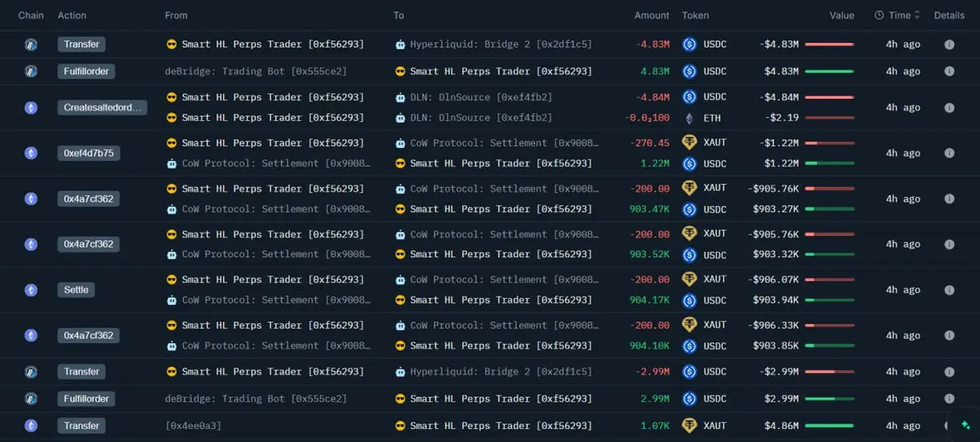Click robot icon beside Hyperliquid Bridge 2, -4.83M row
This screenshot has height=442, width=980.
[400, 44]
